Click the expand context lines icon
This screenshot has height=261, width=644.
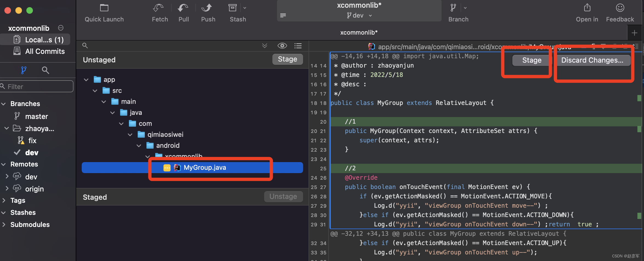[635, 46]
